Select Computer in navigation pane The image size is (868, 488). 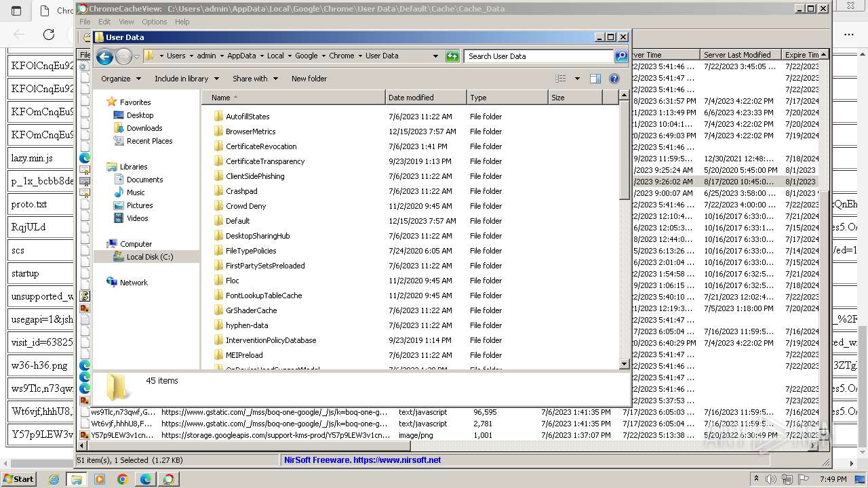[136, 244]
